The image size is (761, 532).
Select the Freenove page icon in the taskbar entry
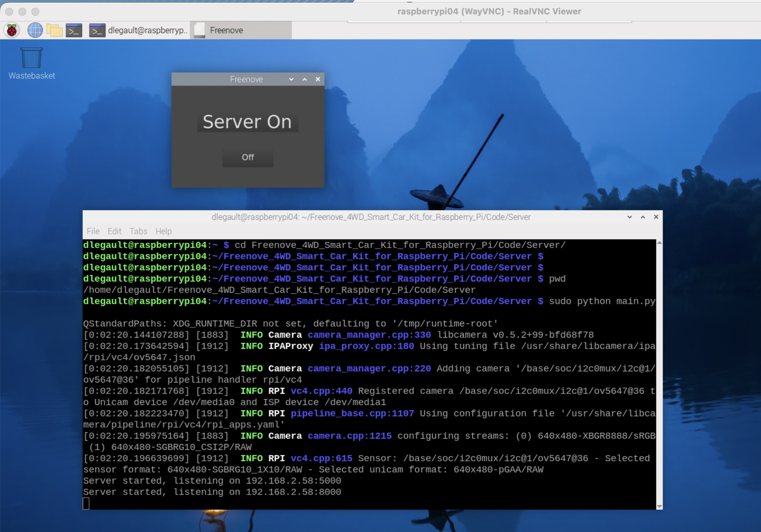[x=200, y=30]
